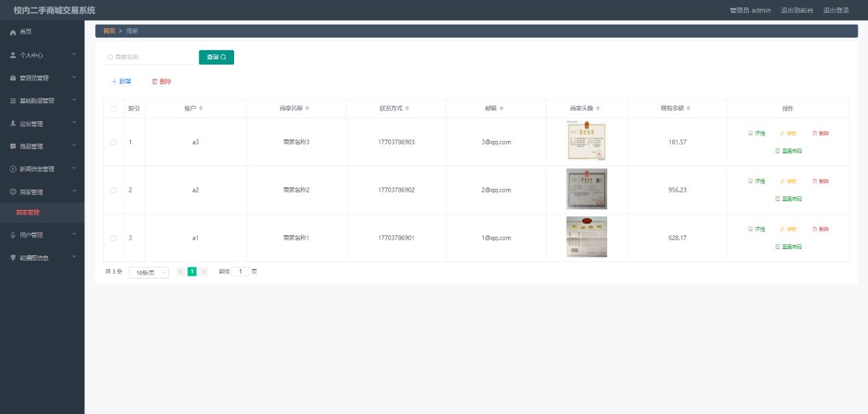Click the 前往 page number input
868x414 pixels.
[x=241, y=272]
